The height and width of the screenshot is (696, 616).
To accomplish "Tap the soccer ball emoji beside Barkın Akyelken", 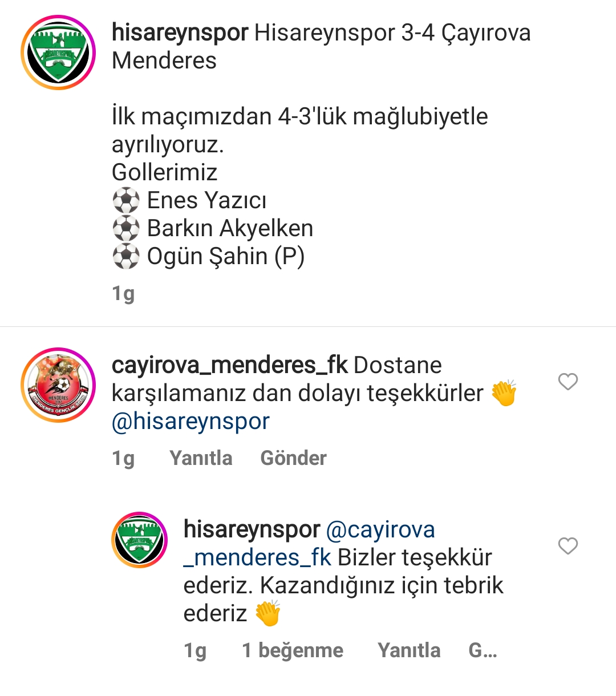I will pyautogui.click(x=126, y=229).
